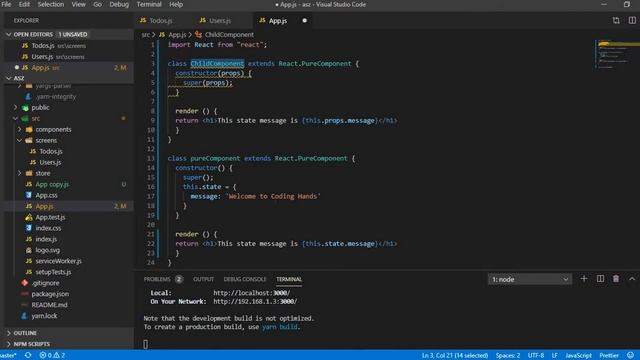Show the Debug Console tab

click(244, 279)
